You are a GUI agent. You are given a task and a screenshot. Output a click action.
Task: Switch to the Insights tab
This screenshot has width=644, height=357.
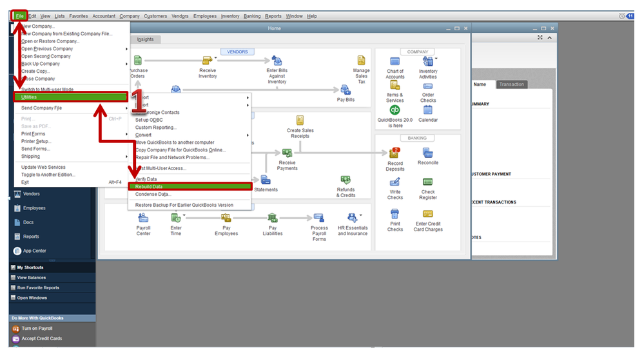[145, 39]
